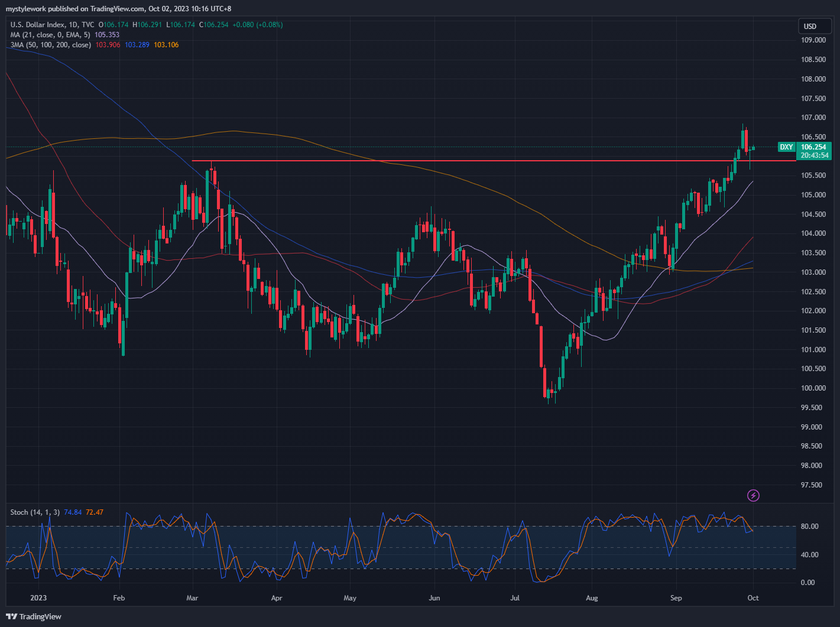840x627 pixels.
Task: Click the 109.000 price axis label
Action: (813, 40)
